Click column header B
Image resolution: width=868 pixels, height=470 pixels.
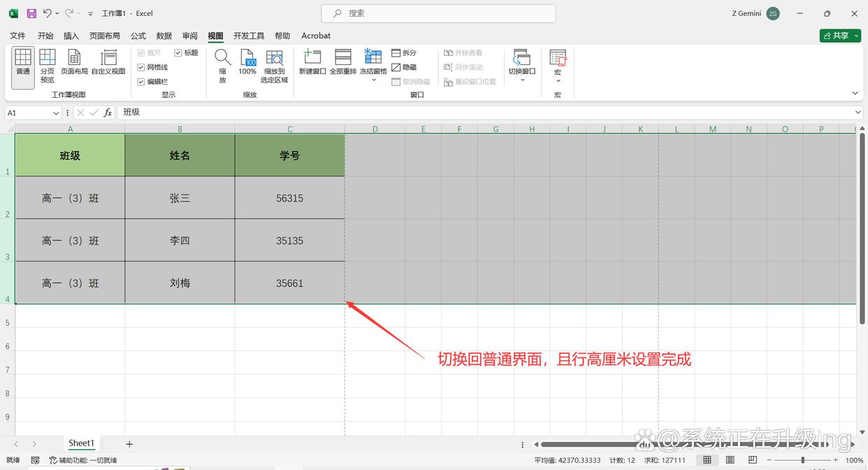point(180,129)
